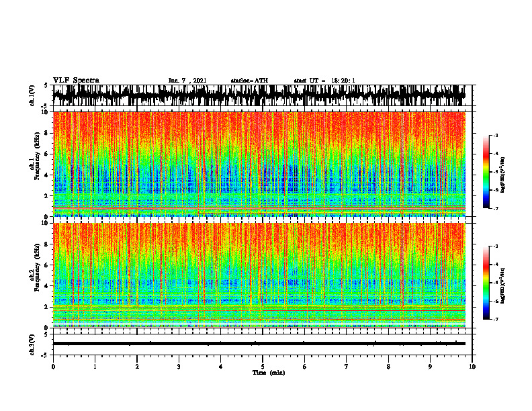Click the "2" tick label on the time axis
The height and width of the screenshot is (411, 532).
click(x=137, y=367)
